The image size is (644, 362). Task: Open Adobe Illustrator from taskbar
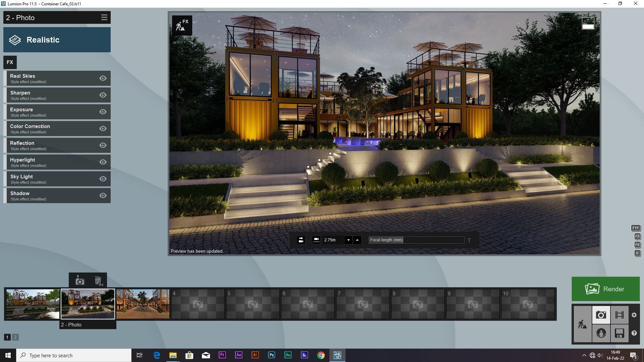(255, 355)
